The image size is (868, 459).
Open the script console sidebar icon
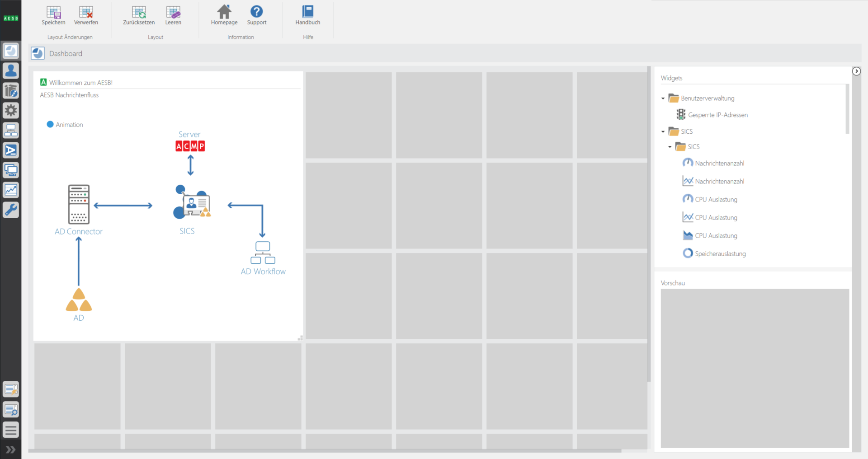tap(11, 150)
